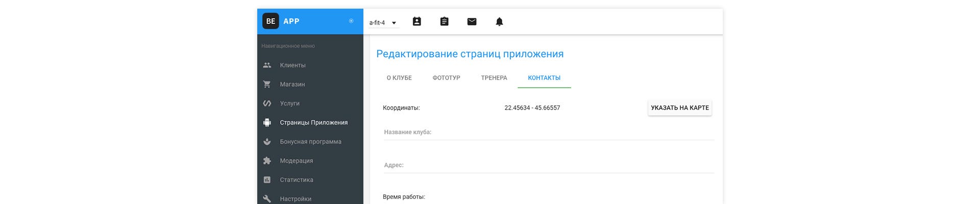980x204 pixels.
Task: Click the APP title text
Action: [291, 21]
